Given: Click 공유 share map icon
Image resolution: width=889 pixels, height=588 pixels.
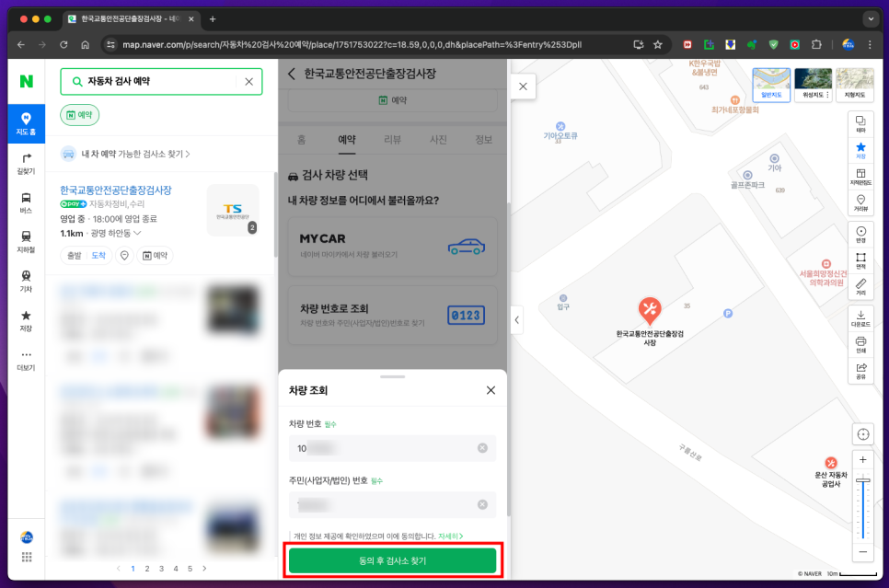Looking at the screenshot, I should point(860,371).
